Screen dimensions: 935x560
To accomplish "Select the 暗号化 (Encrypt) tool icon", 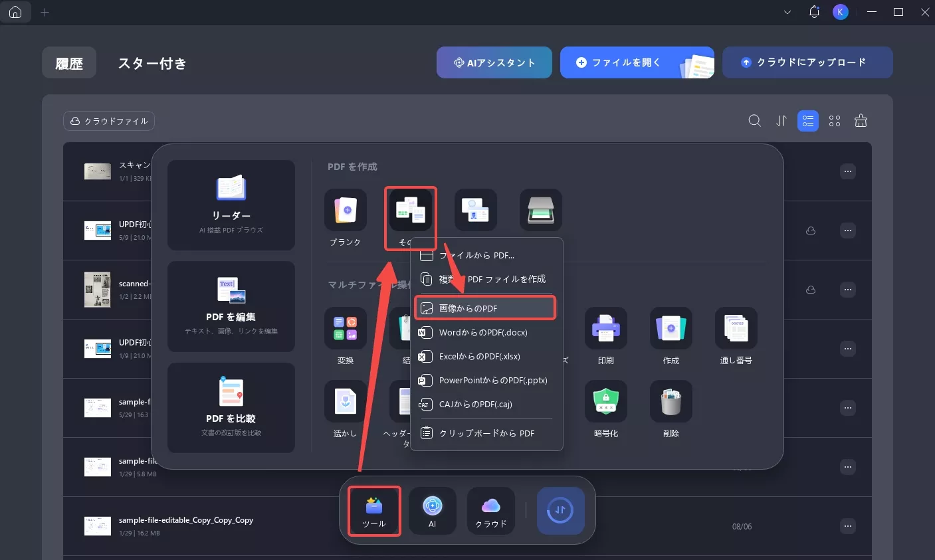I will click(x=605, y=401).
